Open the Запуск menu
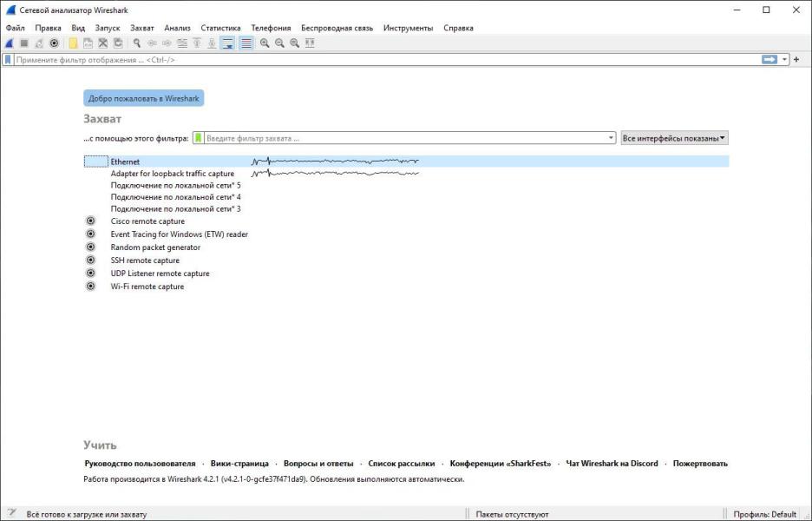This screenshot has height=521, width=812. coord(108,28)
